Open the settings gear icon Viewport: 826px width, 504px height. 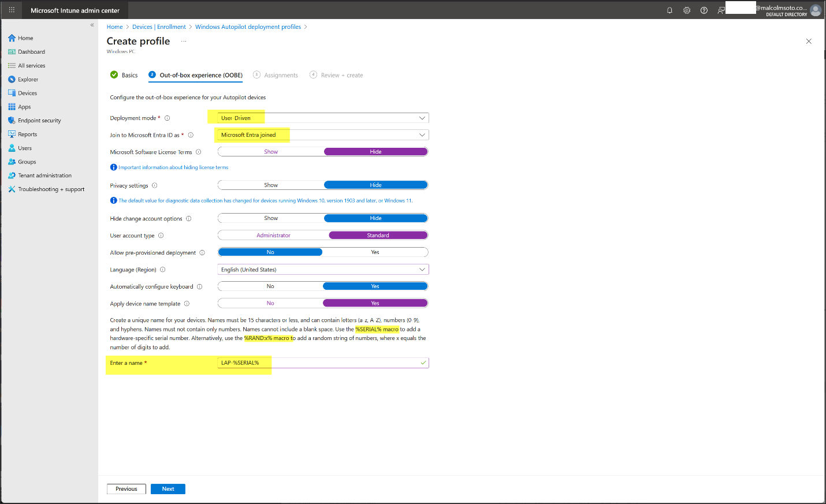click(687, 10)
